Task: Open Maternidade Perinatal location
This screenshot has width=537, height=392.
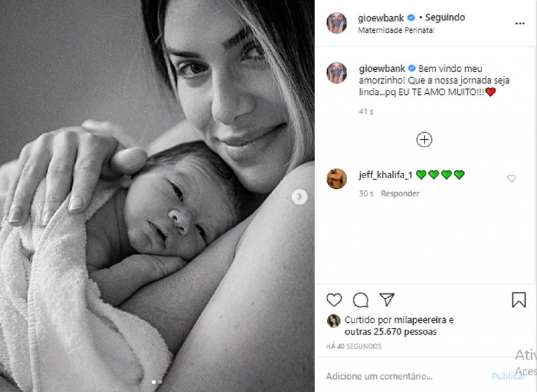Action: coord(396,30)
